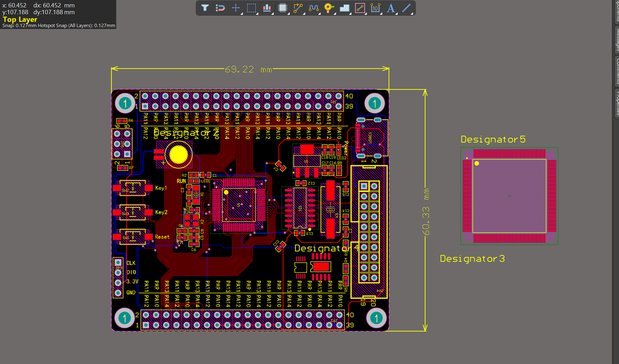Pick the place line tool
This screenshot has height=364, width=619.
pos(407,8)
